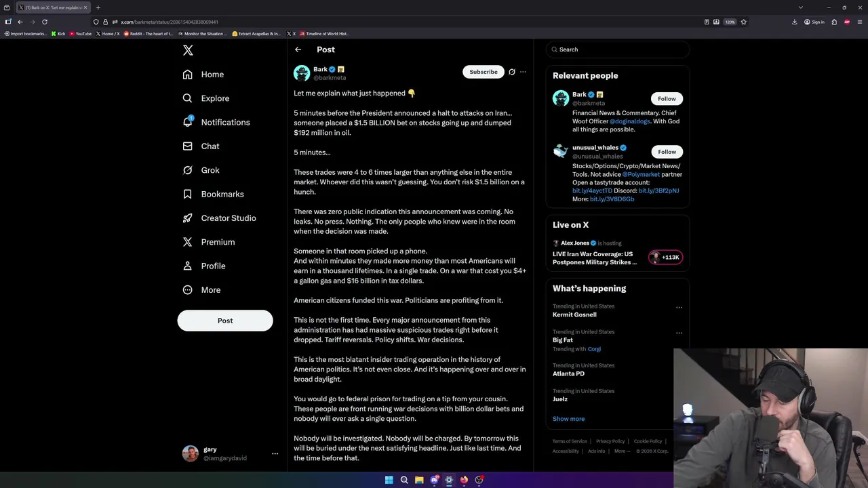The width and height of the screenshot is (868, 488).
Task: Open the browser hamburger menu
Action: [860, 22]
